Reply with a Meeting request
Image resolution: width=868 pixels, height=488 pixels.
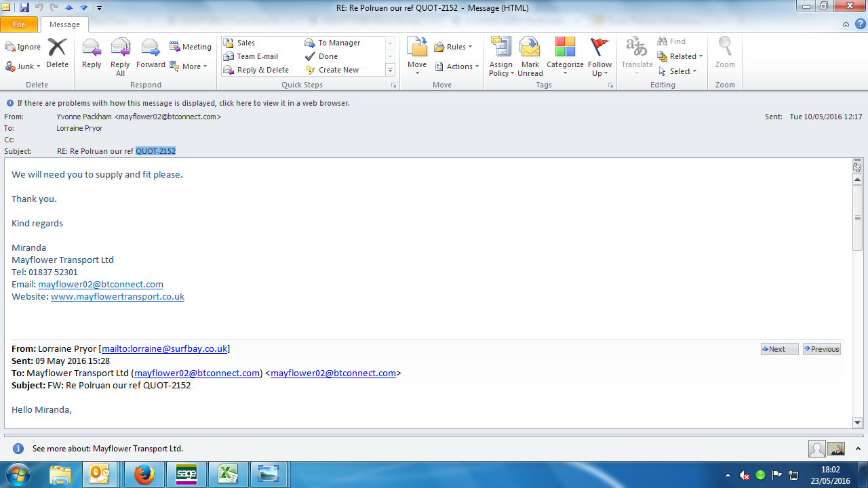pyautogui.click(x=191, y=47)
